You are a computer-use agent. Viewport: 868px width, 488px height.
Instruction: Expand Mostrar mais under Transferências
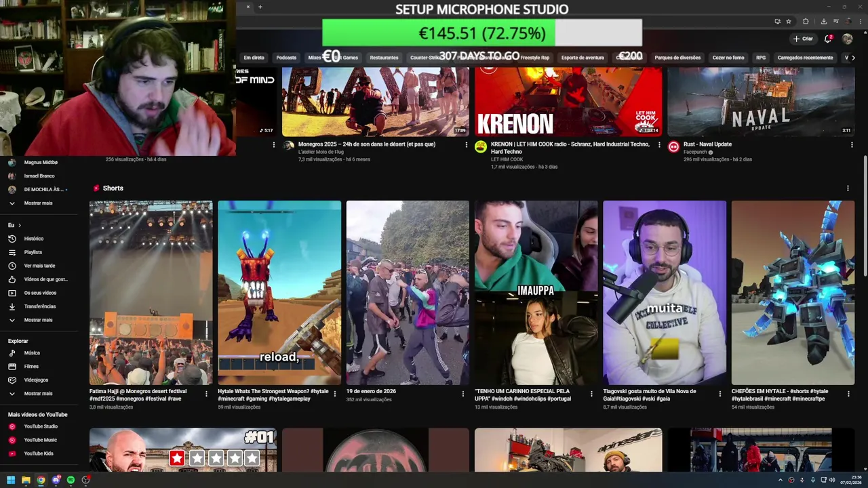(41, 320)
